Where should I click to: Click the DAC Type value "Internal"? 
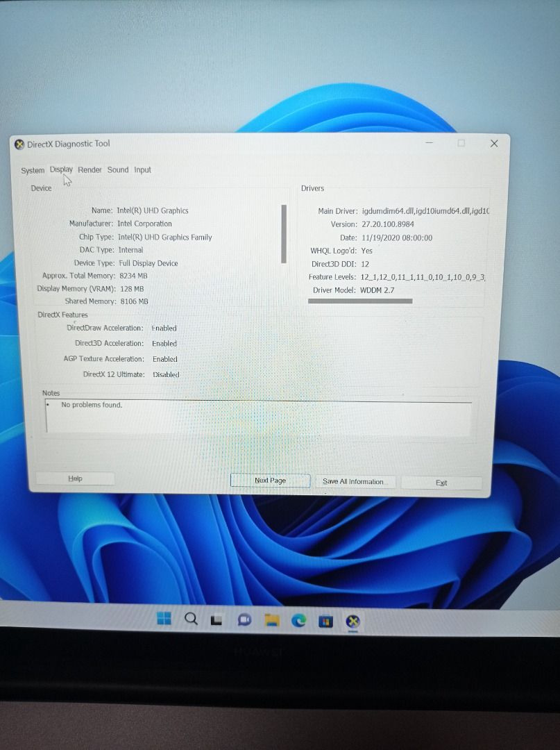[x=130, y=250]
